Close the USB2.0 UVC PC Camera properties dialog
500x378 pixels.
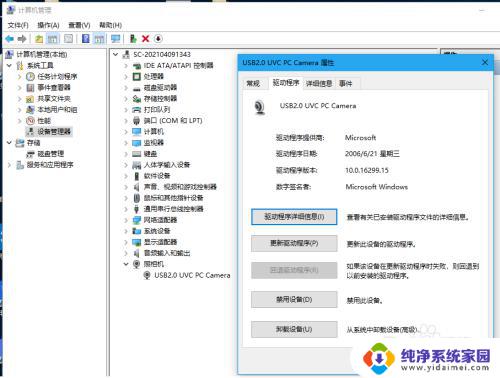pyautogui.click(x=485, y=62)
